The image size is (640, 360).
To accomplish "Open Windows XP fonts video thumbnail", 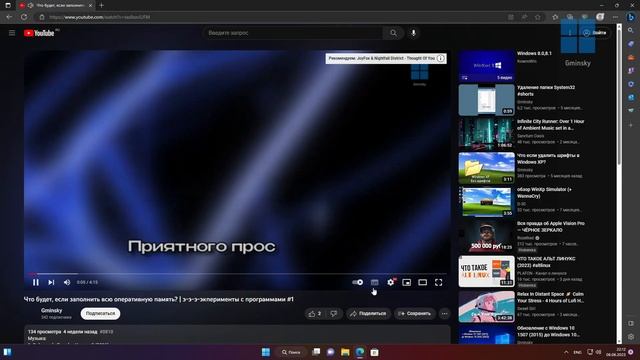I will click(x=487, y=168).
